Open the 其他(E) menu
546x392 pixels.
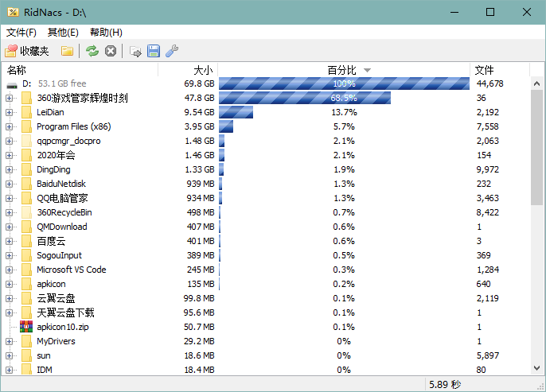tap(63, 33)
